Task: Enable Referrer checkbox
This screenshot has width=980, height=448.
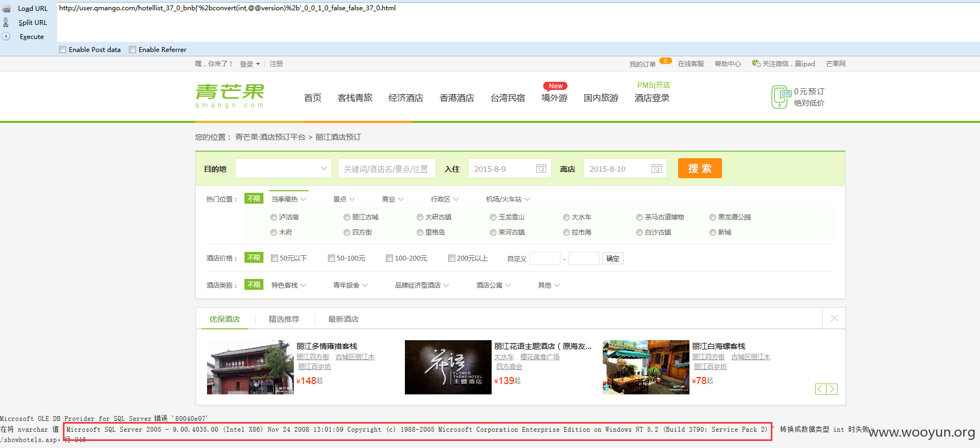Action: tap(132, 49)
